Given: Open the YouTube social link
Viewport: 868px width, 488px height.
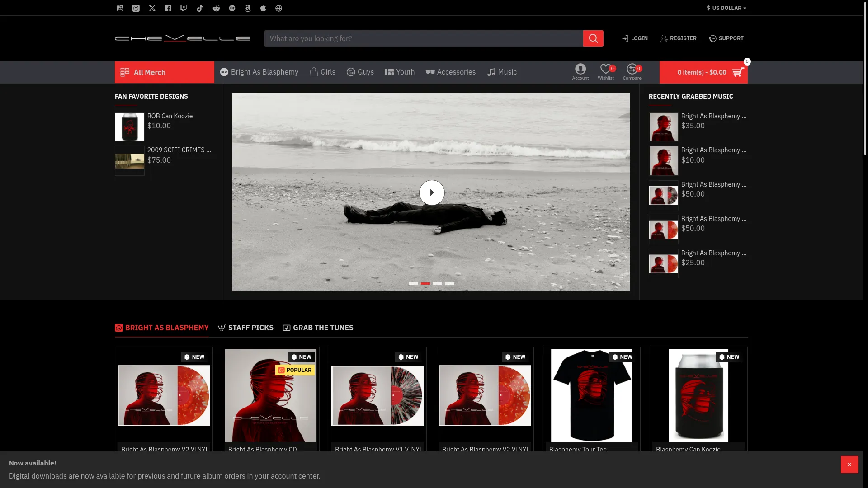Looking at the screenshot, I should click(x=120, y=8).
